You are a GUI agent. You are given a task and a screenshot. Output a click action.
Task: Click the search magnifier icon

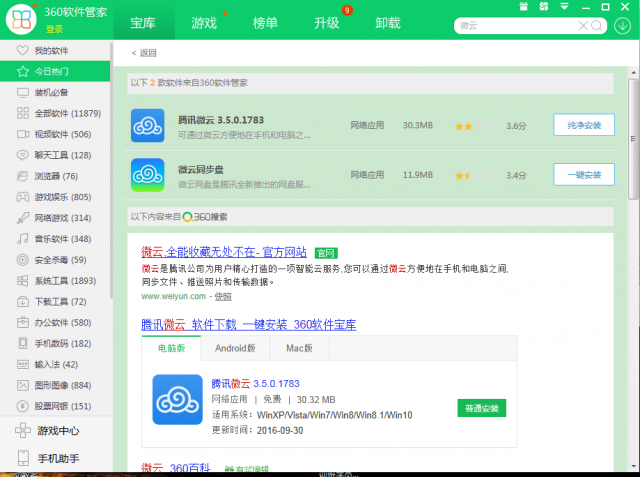[x=596, y=26]
